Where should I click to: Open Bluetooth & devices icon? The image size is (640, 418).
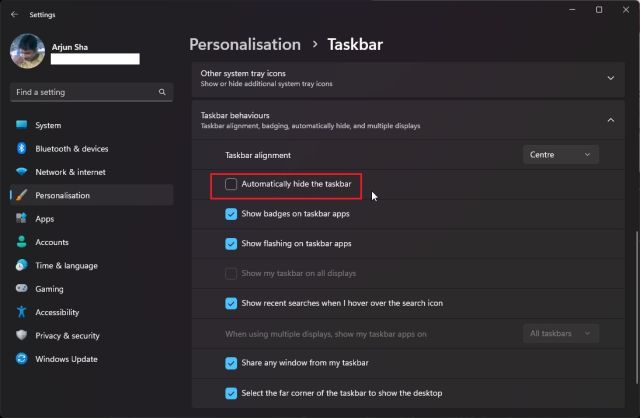tap(21, 149)
